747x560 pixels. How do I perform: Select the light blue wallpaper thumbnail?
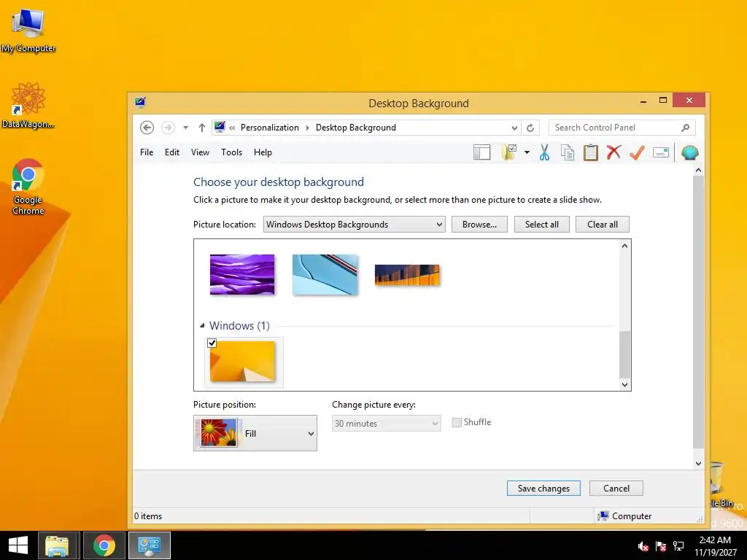pyautogui.click(x=325, y=275)
